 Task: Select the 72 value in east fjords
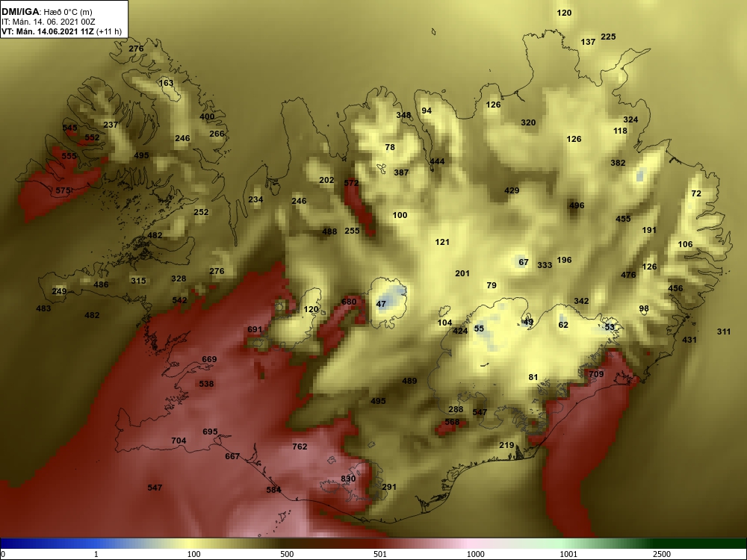tap(696, 193)
